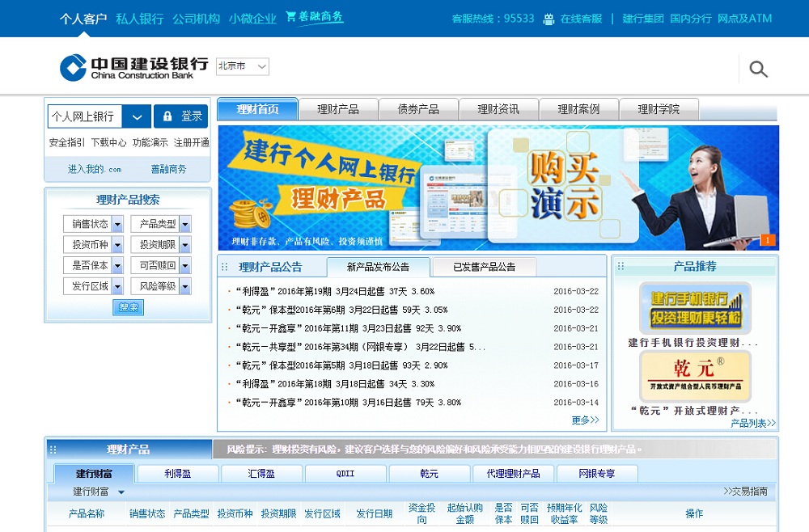
Task: Click 善融商务 link under login box
Action: coord(169,168)
